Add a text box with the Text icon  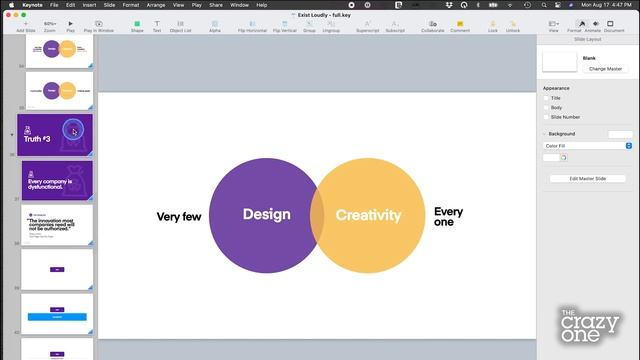157,24
